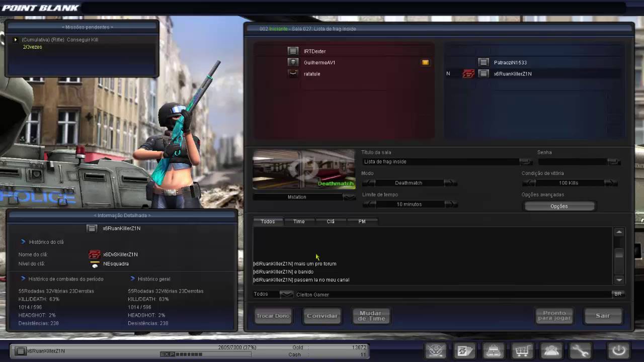This screenshot has height=362, width=644.
Task: Switch to the Clã chat tab
Action: [x=331, y=221]
